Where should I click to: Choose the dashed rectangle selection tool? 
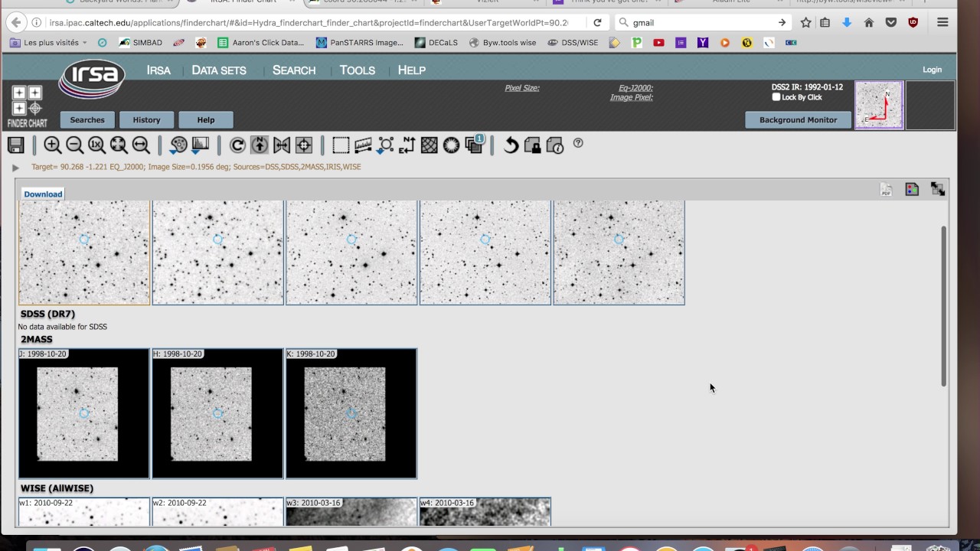pos(341,145)
